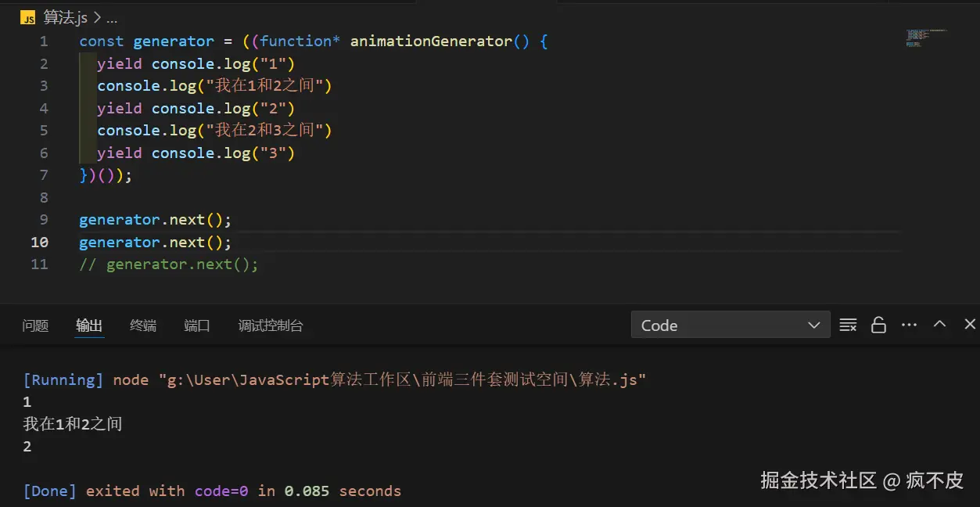Close the bottom panel
Image resolution: width=980 pixels, height=507 pixels.
coord(970,324)
